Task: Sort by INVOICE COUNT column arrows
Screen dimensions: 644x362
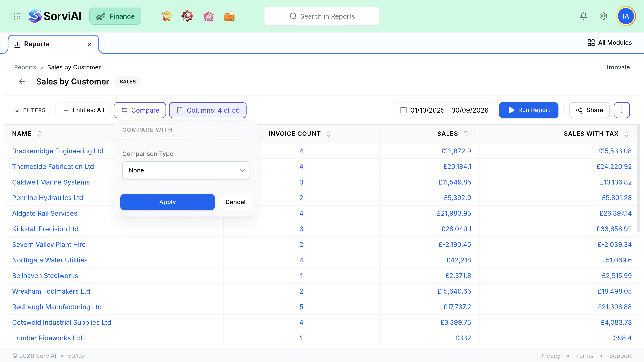Action: (329, 134)
